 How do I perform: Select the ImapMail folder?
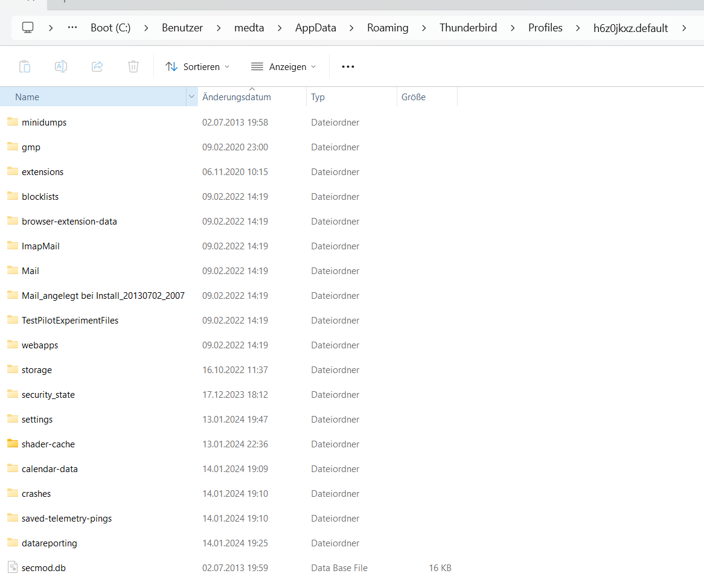pos(40,246)
